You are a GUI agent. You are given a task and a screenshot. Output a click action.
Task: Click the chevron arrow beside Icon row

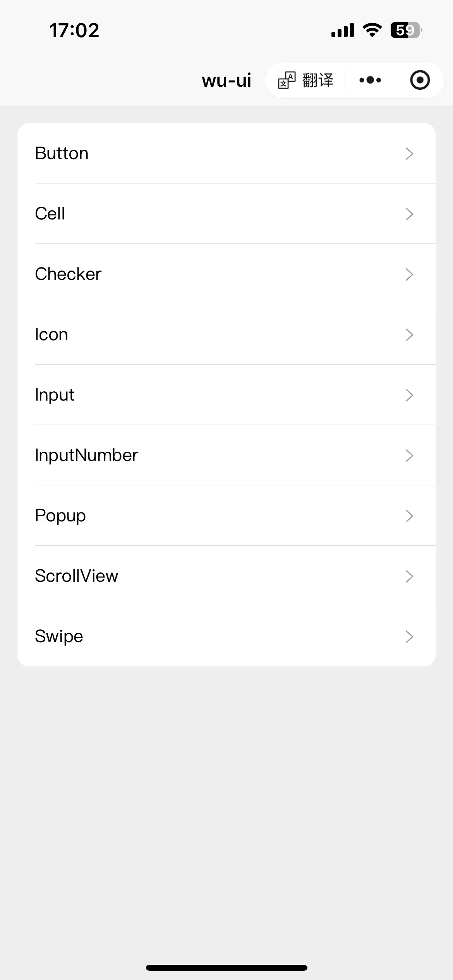click(409, 335)
